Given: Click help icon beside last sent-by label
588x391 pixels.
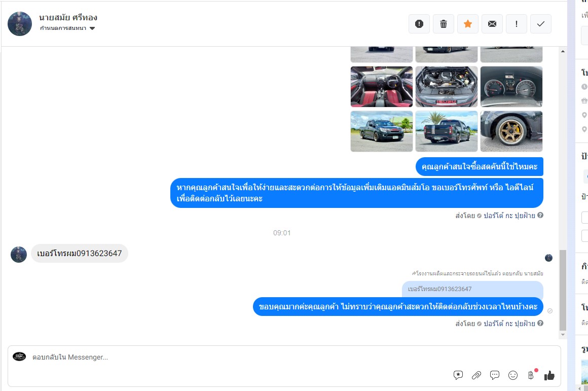Looking at the screenshot, I should point(540,323).
